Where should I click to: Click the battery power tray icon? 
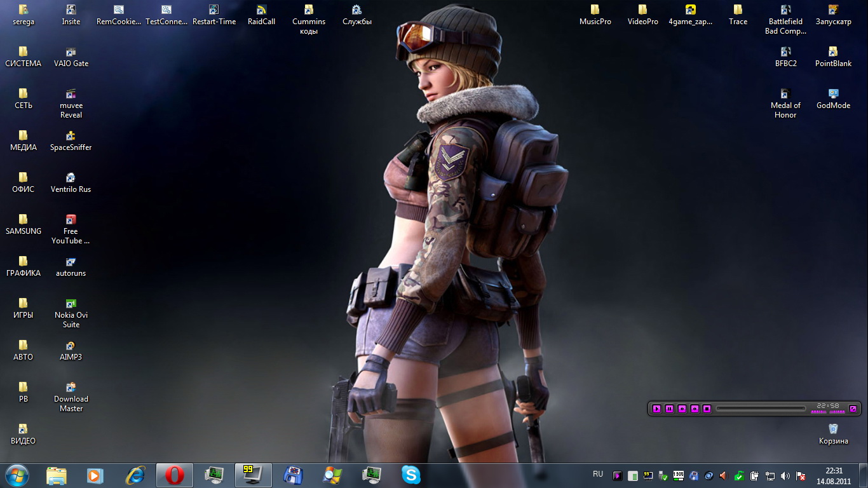(x=755, y=476)
